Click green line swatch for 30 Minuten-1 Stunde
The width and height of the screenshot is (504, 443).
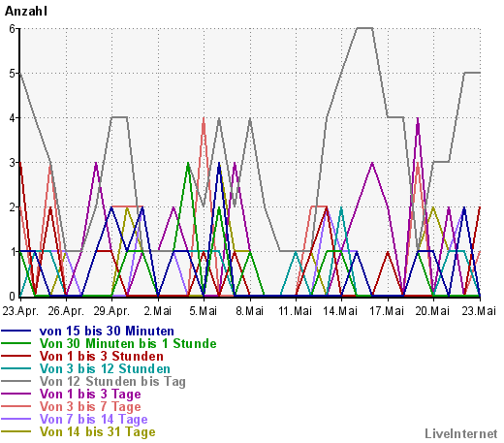(x=16, y=343)
